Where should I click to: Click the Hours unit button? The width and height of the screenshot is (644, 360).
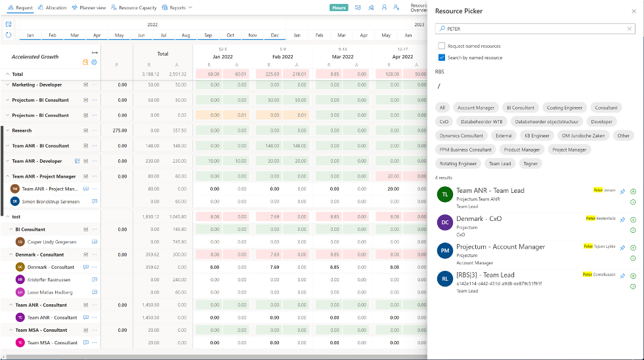(x=339, y=7)
